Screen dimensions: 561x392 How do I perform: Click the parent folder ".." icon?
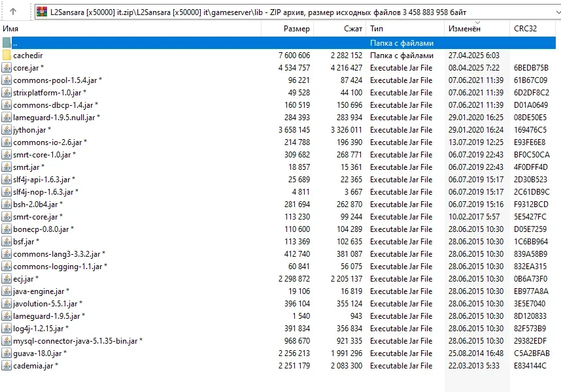[7, 43]
